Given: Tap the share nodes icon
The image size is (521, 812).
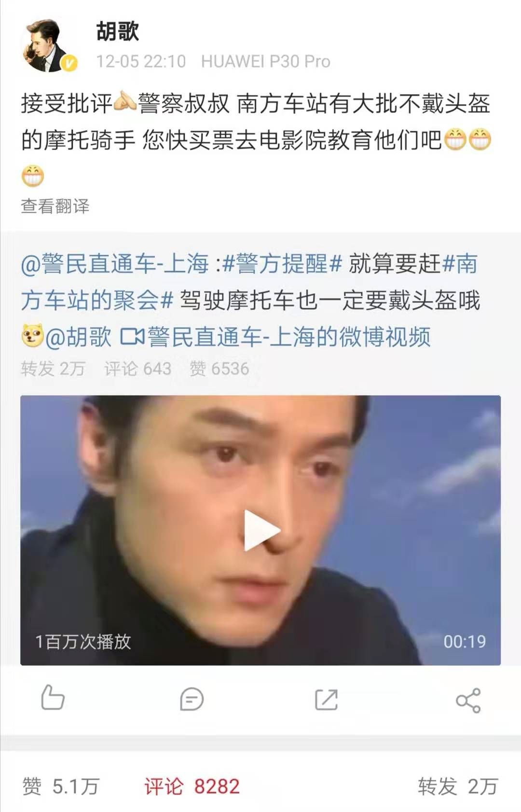Looking at the screenshot, I should 468,700.
